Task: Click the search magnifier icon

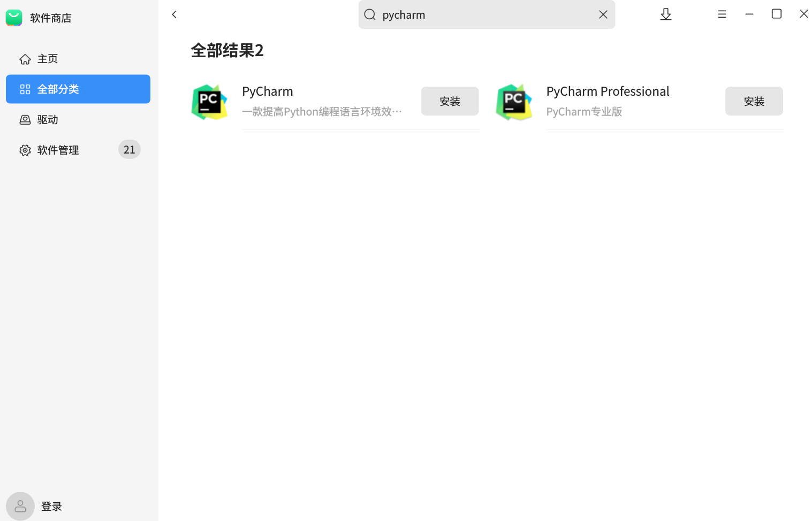Action: tap(370, 14)
